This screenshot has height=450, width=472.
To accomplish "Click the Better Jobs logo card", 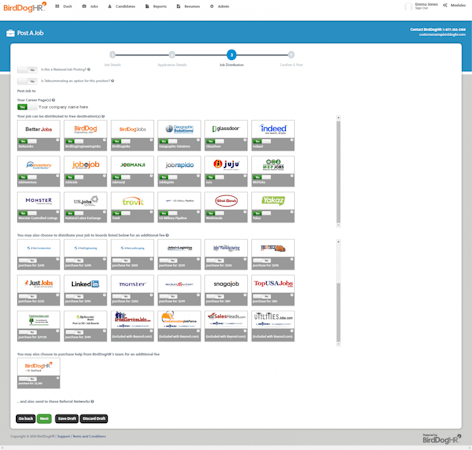I will tap(39, 129).
